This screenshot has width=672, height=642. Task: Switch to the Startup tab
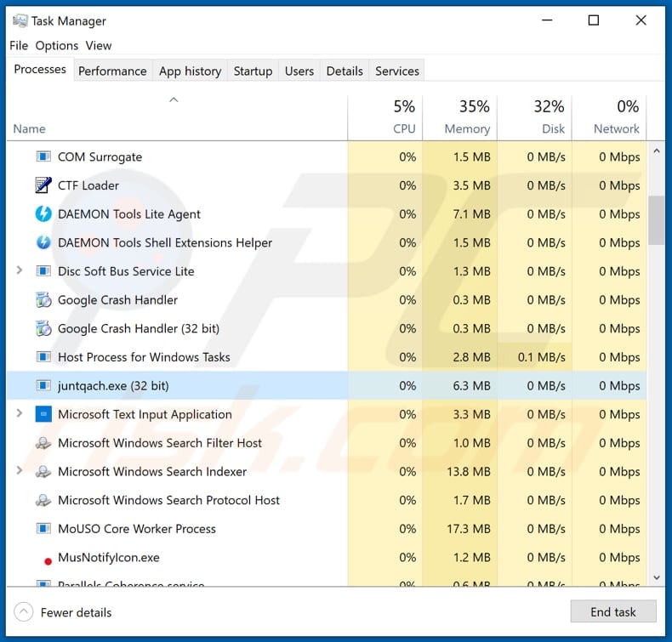pos(253,71)
